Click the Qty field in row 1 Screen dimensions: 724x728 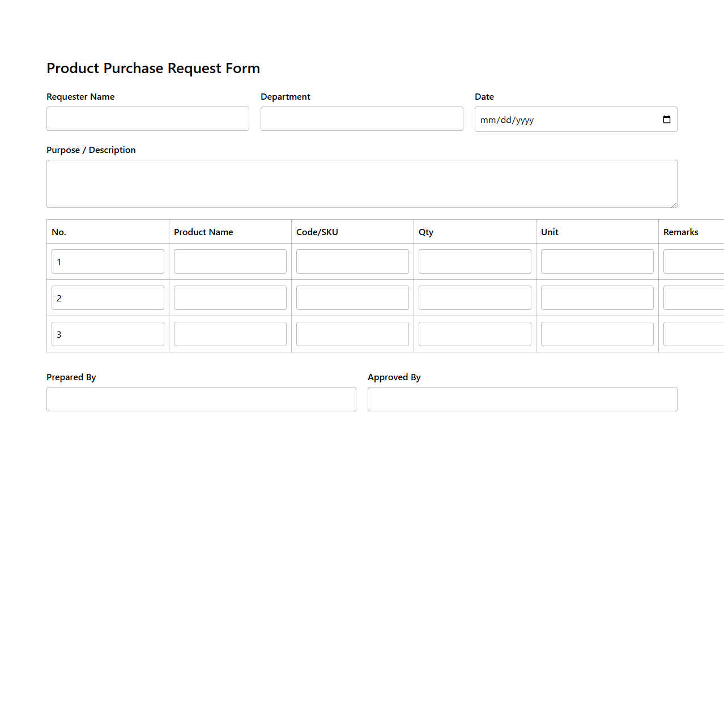click(x=475, y=261)
